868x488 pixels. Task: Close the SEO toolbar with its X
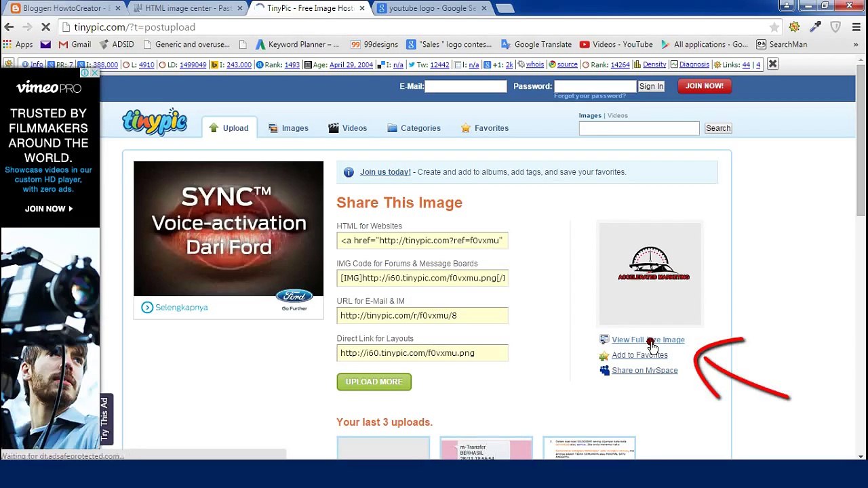772,64
